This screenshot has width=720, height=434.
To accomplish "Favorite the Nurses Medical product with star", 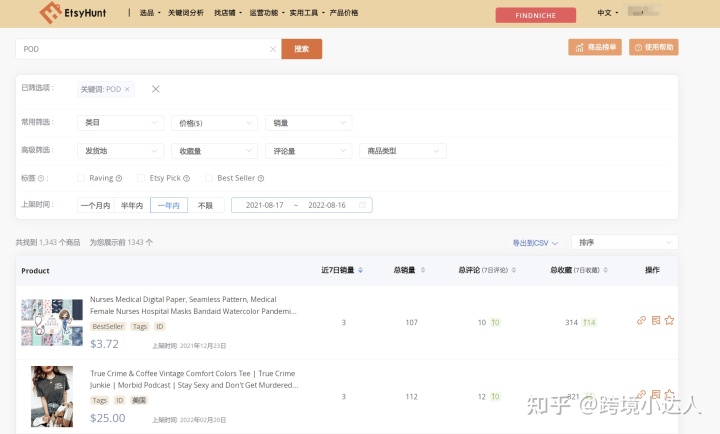I will click(669, 321).
